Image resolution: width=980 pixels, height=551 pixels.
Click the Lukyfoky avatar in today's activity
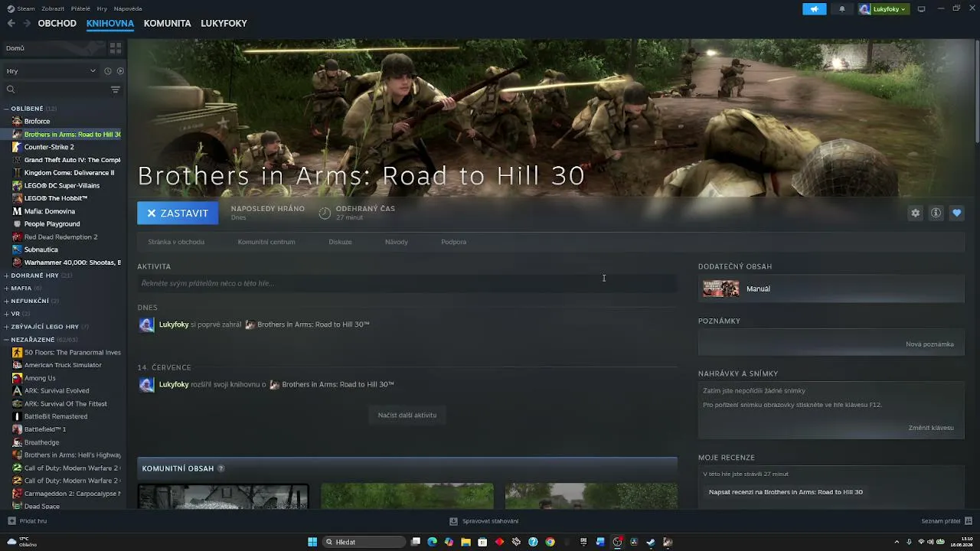tap(146, 324)
